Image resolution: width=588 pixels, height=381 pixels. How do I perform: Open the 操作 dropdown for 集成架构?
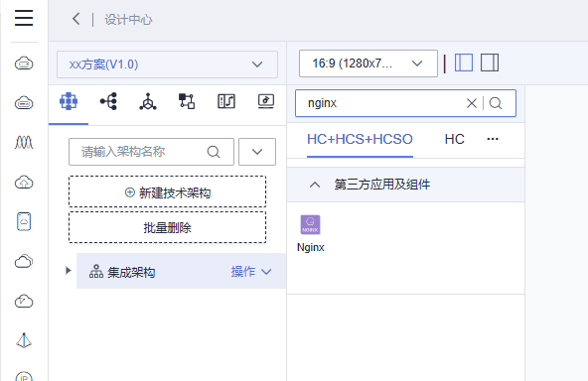click(x=251, y=272)
